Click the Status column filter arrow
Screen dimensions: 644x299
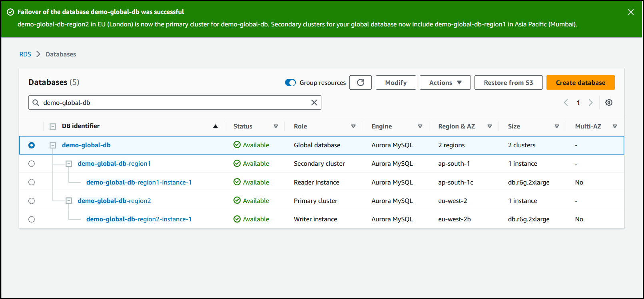pyautogui.click(x=275, y=126)
